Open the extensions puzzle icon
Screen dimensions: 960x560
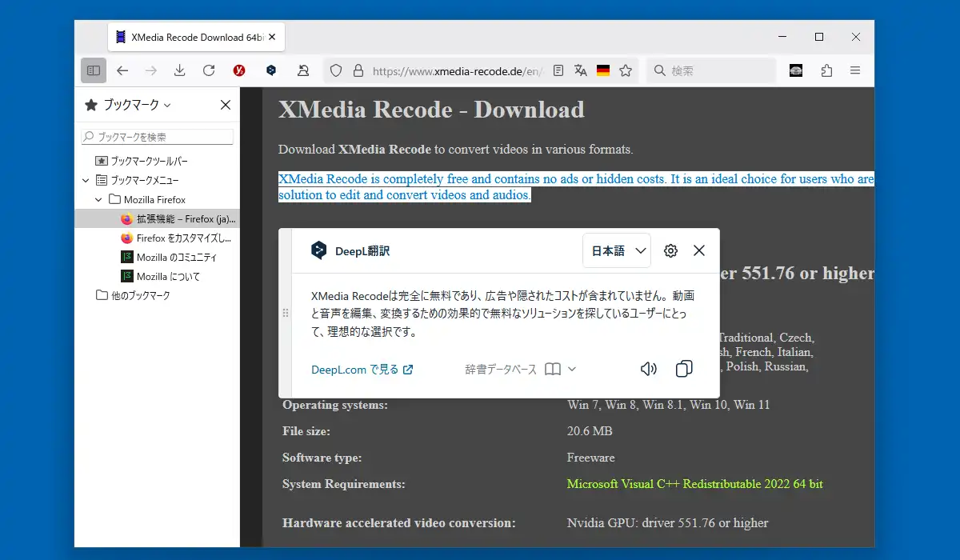pos(826,70)
